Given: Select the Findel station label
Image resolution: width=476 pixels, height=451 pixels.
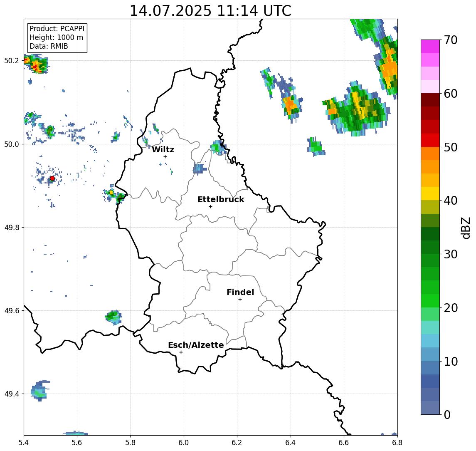Looking at the screenshot, I should (240, 292).
